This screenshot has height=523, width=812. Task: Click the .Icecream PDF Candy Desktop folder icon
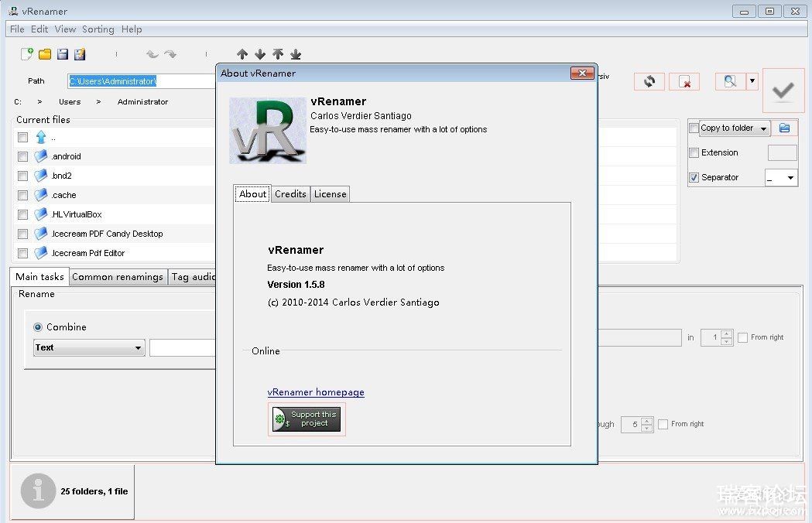click(41, 234)
